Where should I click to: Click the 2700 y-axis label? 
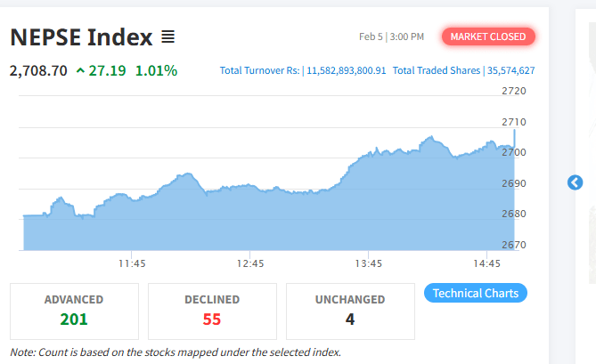coord(514,152)
